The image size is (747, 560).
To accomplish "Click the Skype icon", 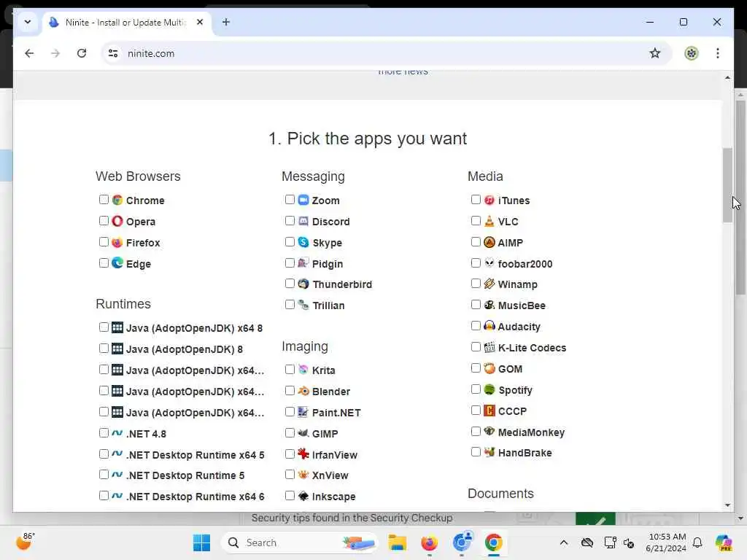I will pyautogui.click(x=303, y=242).
